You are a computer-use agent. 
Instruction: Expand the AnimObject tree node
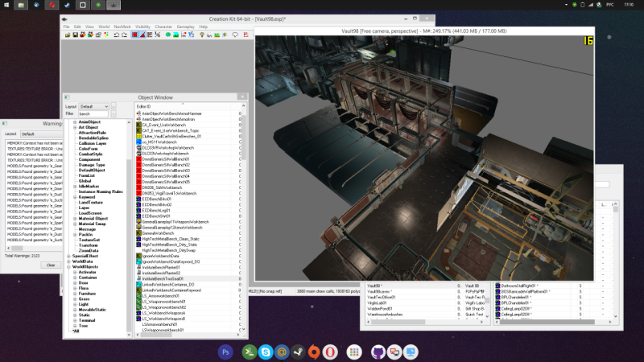click(75, 122)
